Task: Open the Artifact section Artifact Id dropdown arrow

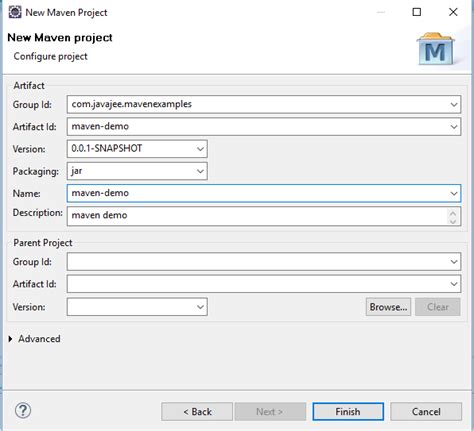Action: (454, 127)
